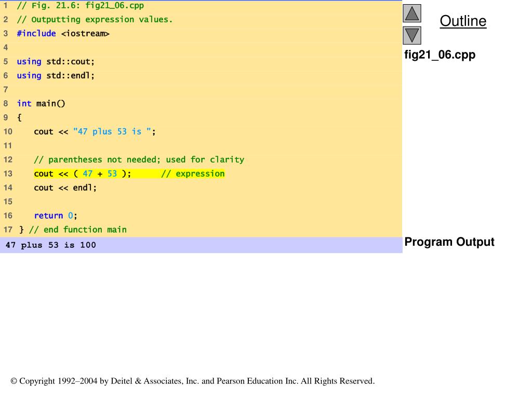
Task: Click the output text '47 plus 53 is 100'
Action: (51, 245)
